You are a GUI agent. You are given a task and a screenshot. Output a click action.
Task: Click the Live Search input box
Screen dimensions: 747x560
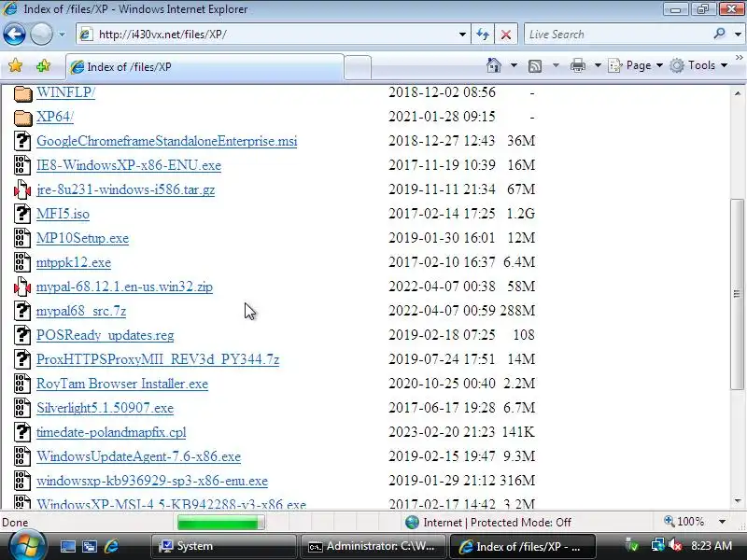coord(616,35)
